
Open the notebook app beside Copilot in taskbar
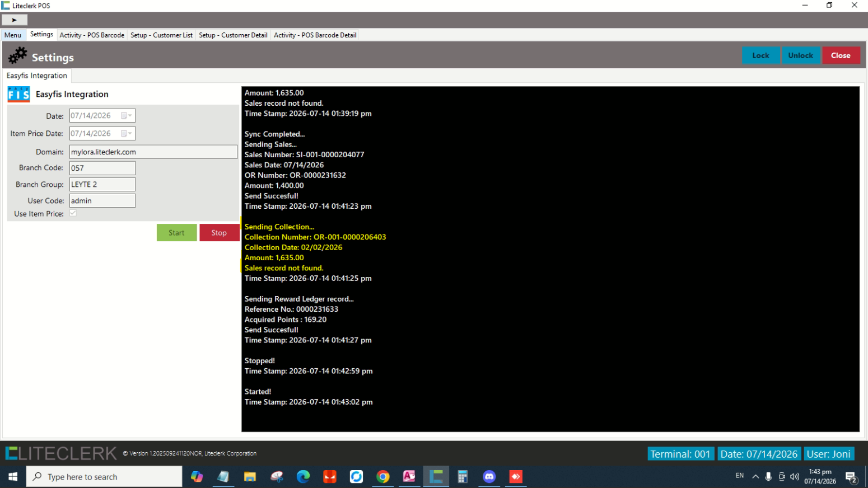[223, 477]
